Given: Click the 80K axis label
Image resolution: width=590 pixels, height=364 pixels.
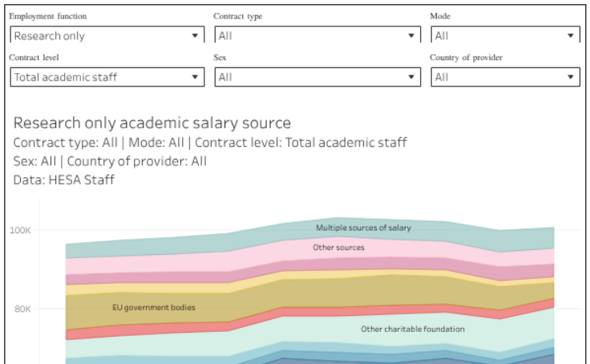Looking at the screenshot, I should point(20,309).
